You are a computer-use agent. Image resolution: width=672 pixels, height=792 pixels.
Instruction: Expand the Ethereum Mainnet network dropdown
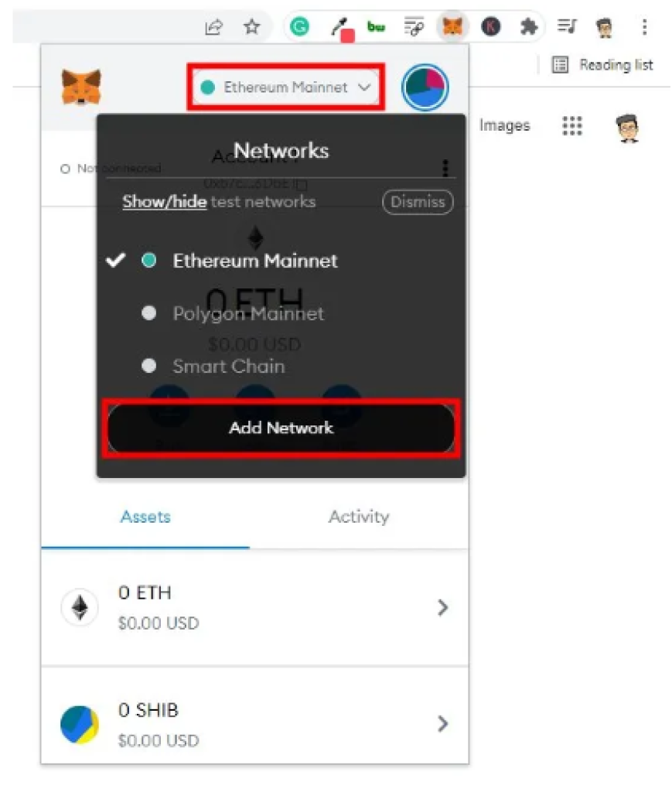[286, 87]
